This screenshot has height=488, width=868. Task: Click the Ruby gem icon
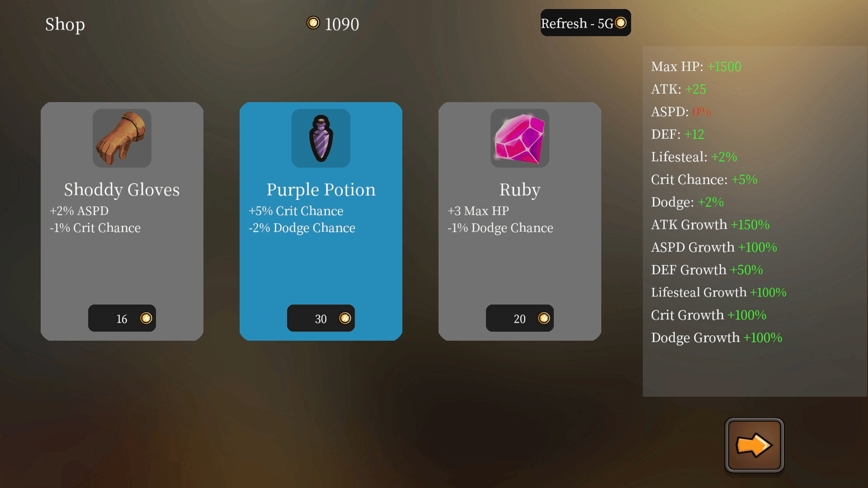click(519, 138)
